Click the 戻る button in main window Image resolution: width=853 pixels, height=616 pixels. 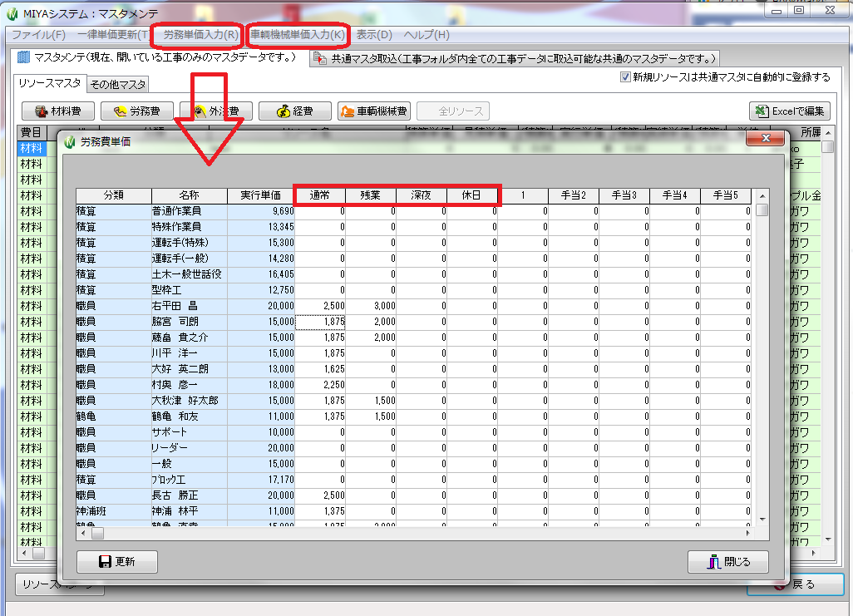click(x=795, y=584)
